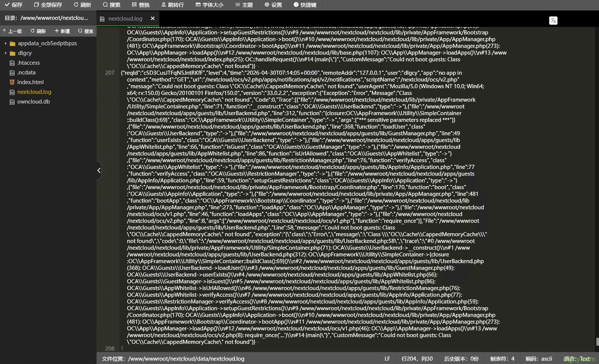The image size is (599, 364).
Task: Search files with sidebar 搜索 button
Action: [86, 31]
